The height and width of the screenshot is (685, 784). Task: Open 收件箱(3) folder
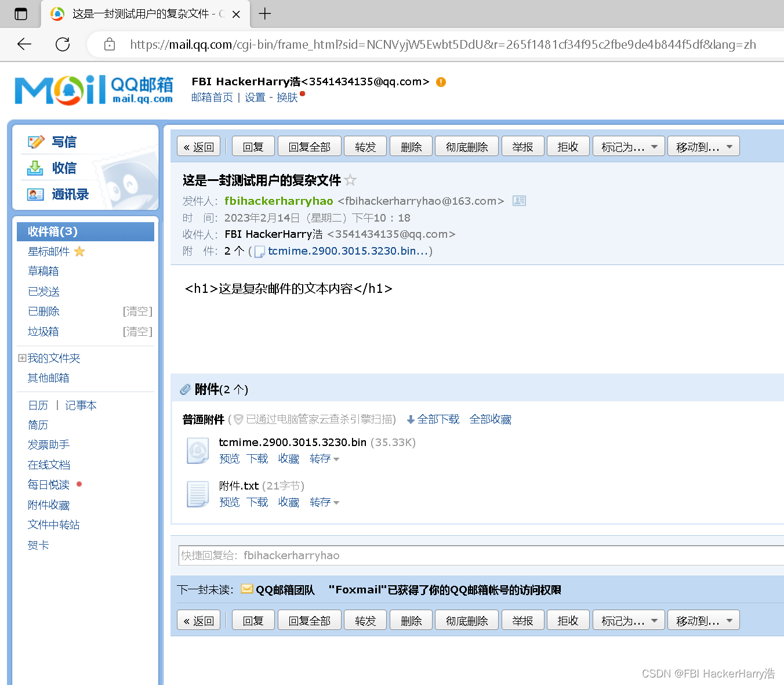click(x=85, y=231)
